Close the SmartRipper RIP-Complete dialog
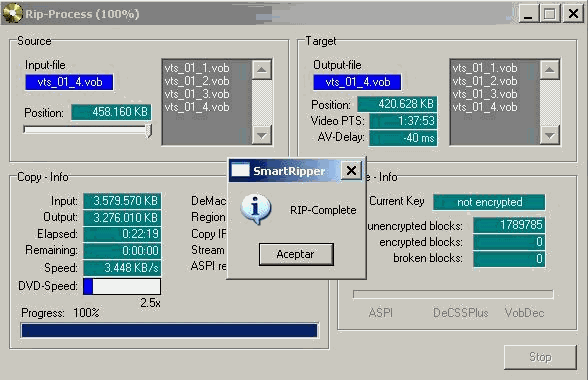The height and width of the screenshot is (380, 588). click(x=351, y=171)
